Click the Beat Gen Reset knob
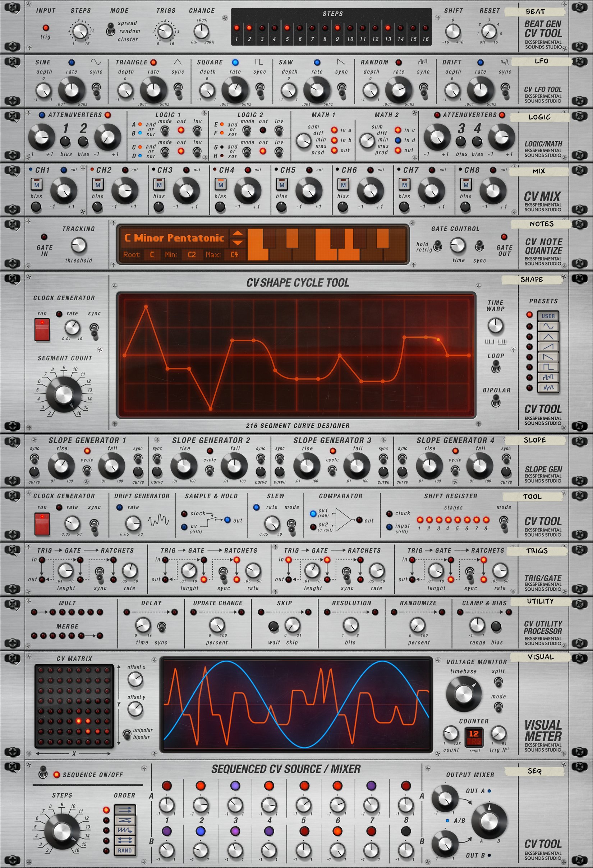The image size is (593, 868). click(489, 31)
